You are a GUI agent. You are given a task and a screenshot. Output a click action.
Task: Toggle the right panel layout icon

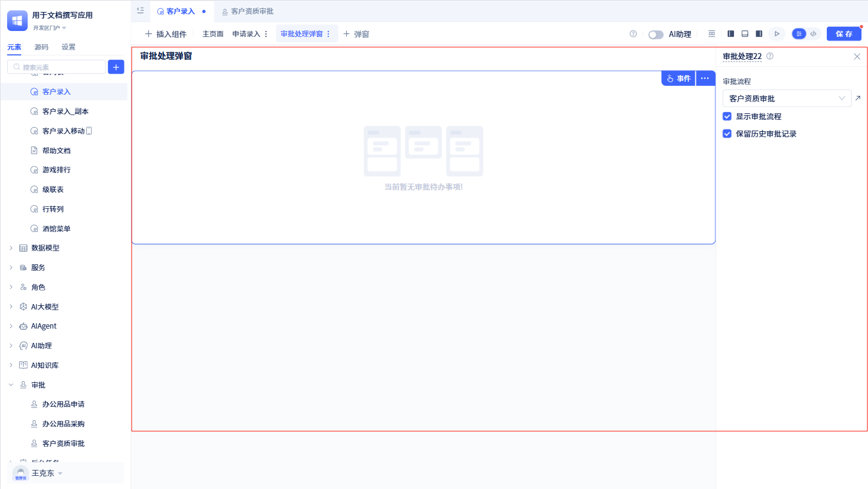coord(759,34)
